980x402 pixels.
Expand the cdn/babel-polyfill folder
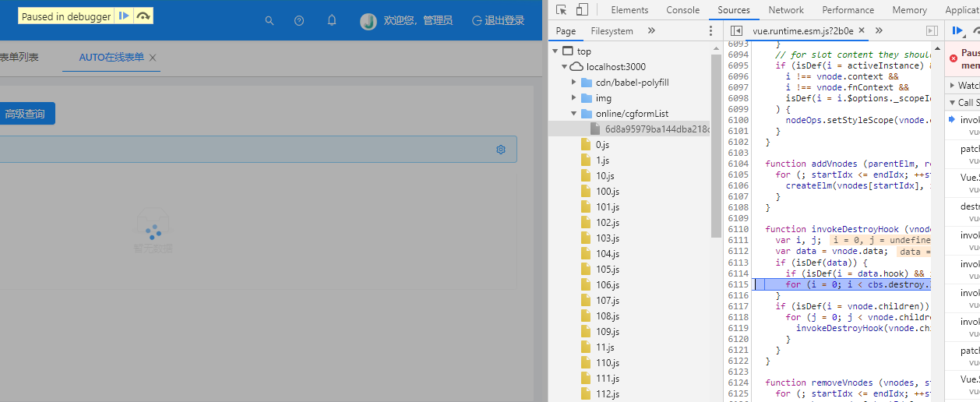pos(573,83)
